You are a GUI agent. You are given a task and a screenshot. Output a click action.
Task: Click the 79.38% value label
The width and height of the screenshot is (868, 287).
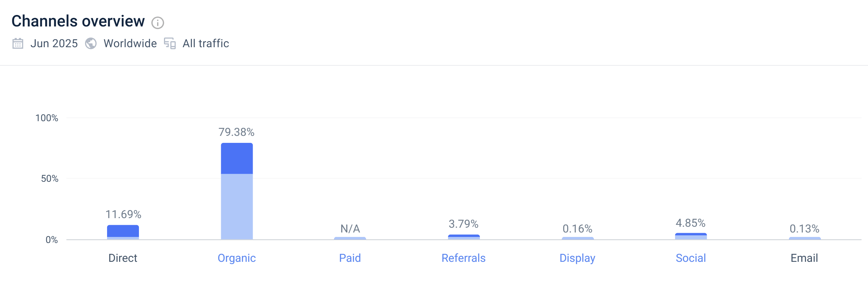[x=236, y=132]
